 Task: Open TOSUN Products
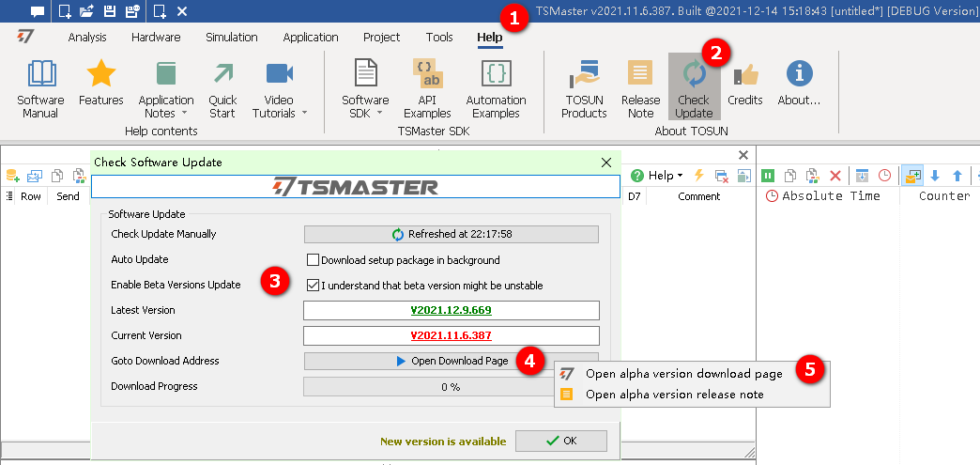(x=585, y=89)
